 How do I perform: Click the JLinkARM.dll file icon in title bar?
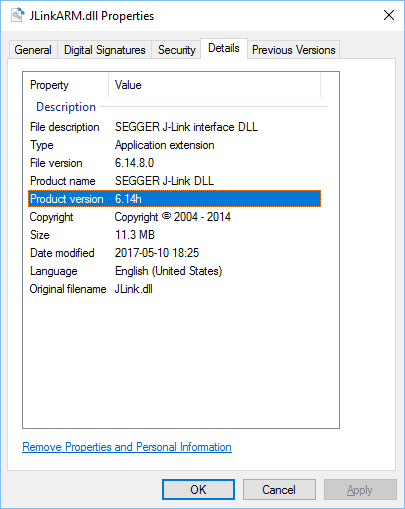(x=17, y=15)
